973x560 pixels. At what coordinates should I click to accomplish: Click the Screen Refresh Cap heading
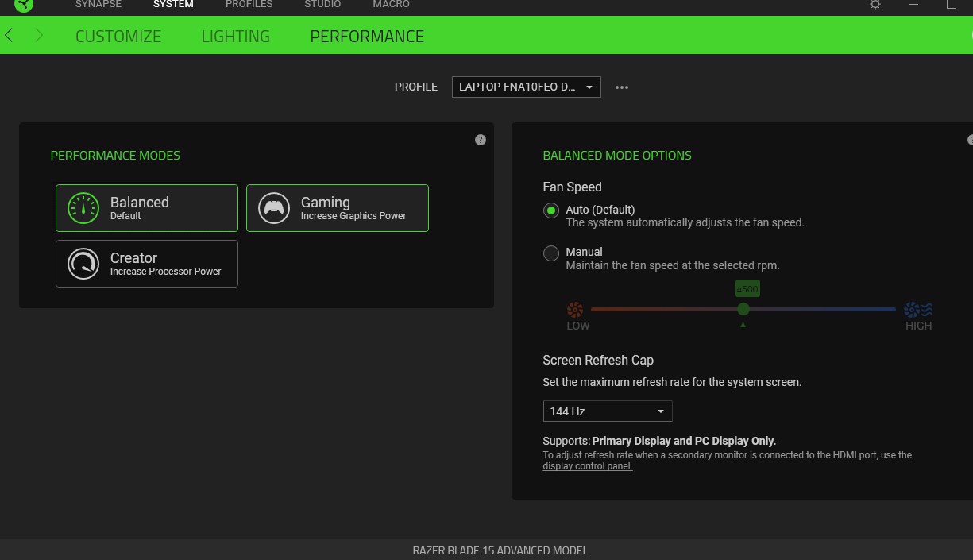pos(598,360)
